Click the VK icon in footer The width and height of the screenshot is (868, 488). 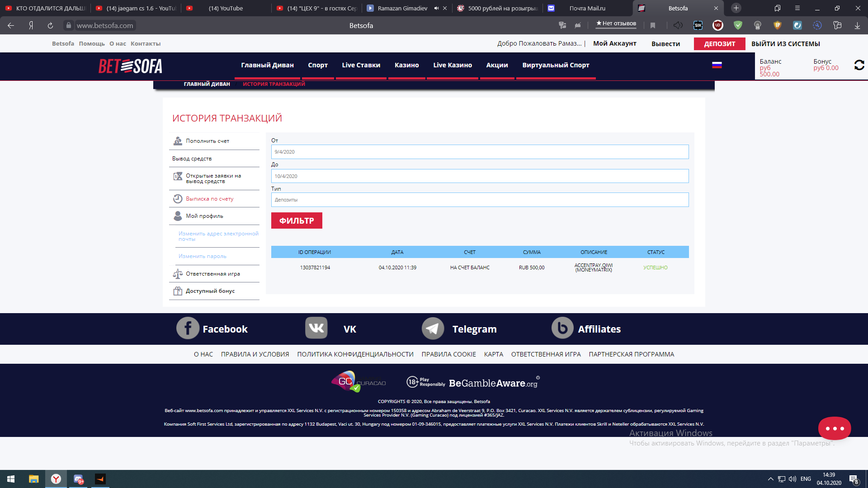pyautogui.click(x=316, y=328)
